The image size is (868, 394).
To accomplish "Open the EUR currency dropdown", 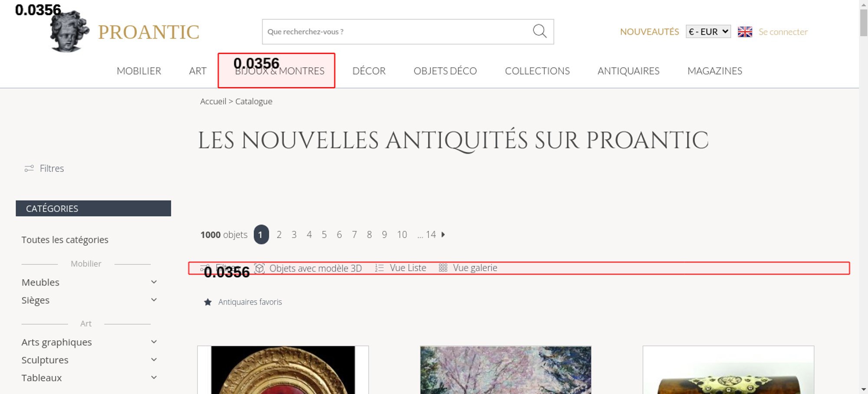I will 708,32.
